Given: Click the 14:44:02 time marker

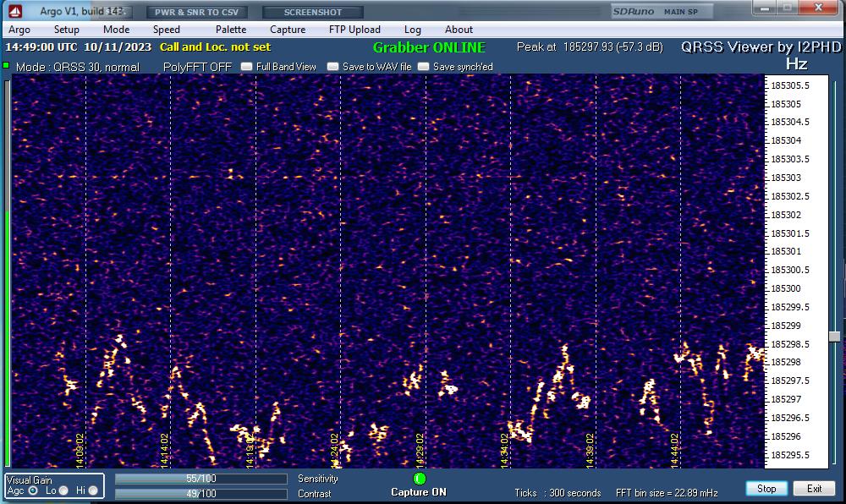Looking at the screenshot, I should [674, 450].
